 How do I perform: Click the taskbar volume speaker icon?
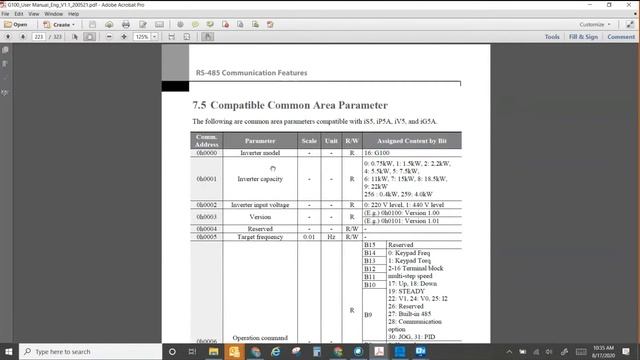click(549, 351)
